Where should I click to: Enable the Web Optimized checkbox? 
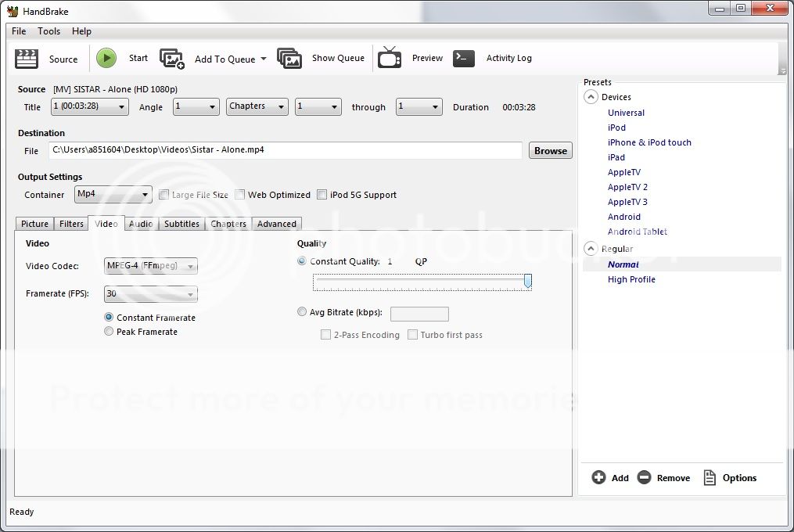241,195
